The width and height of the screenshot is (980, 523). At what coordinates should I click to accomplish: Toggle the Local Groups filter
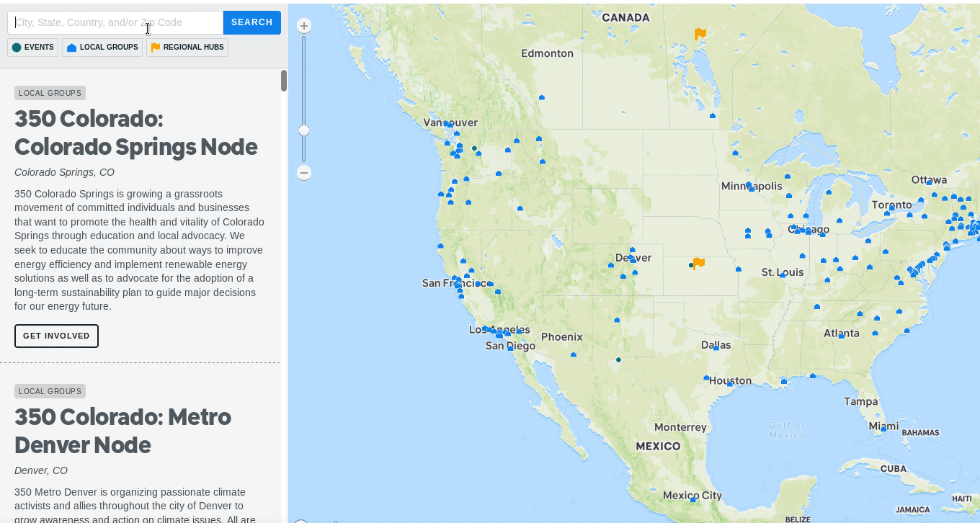pyautogui.click(x=102, y=48)
